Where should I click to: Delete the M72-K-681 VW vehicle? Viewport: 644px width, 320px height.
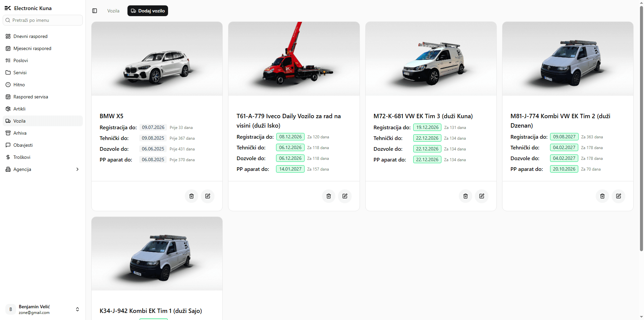click(x=466, y=196)
